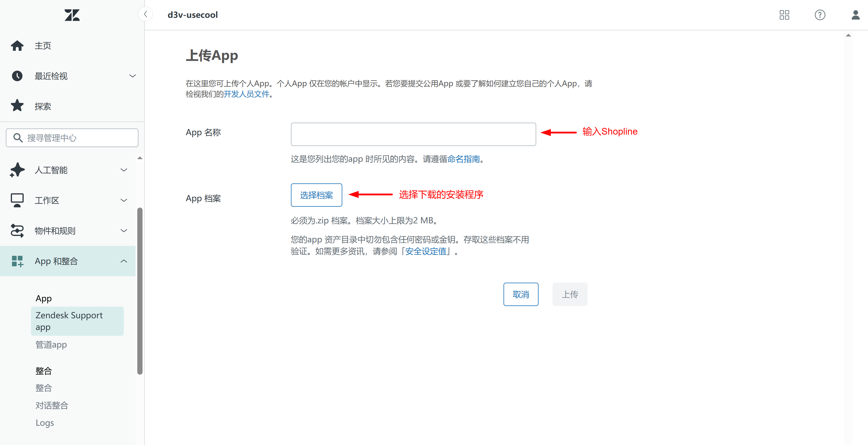Open 整合 submenu item

(44, 388)
